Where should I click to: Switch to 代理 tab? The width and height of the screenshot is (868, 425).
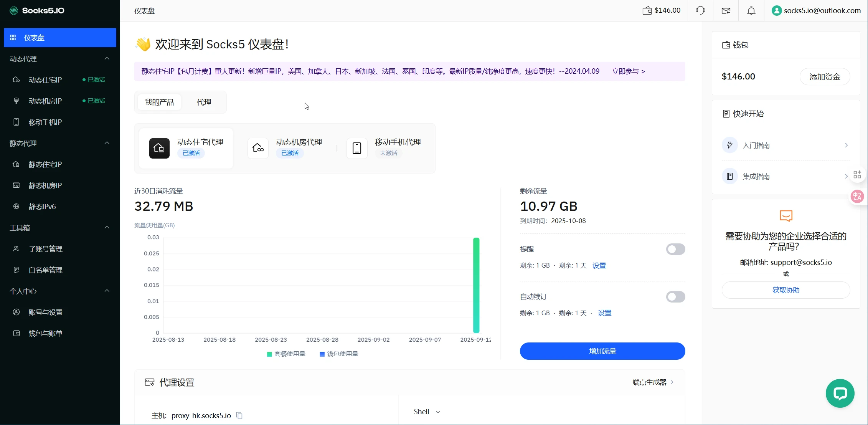coord(204,102)
